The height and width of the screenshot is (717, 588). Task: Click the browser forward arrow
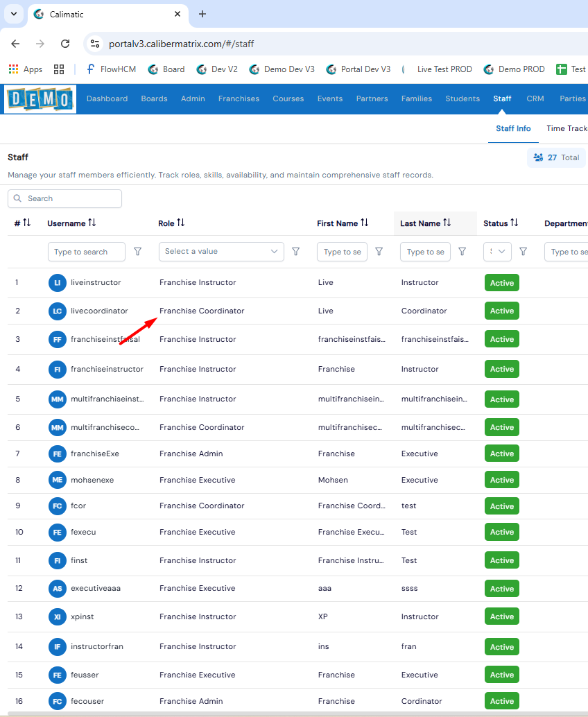[x=40, y=44]
